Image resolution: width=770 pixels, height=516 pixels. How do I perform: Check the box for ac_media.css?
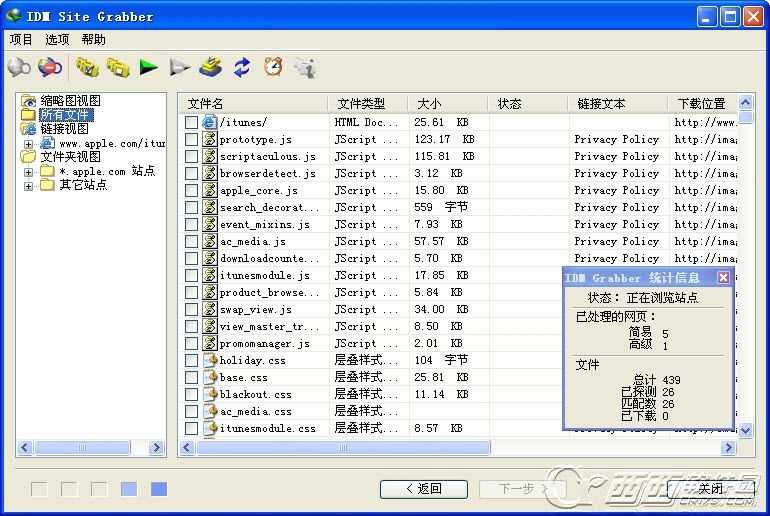tap(192, 411)
